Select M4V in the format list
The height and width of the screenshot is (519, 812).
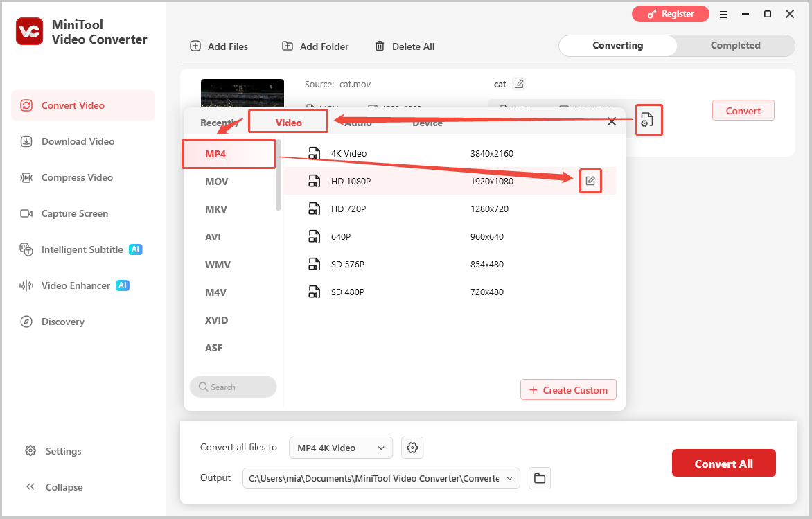click(229, 292)
